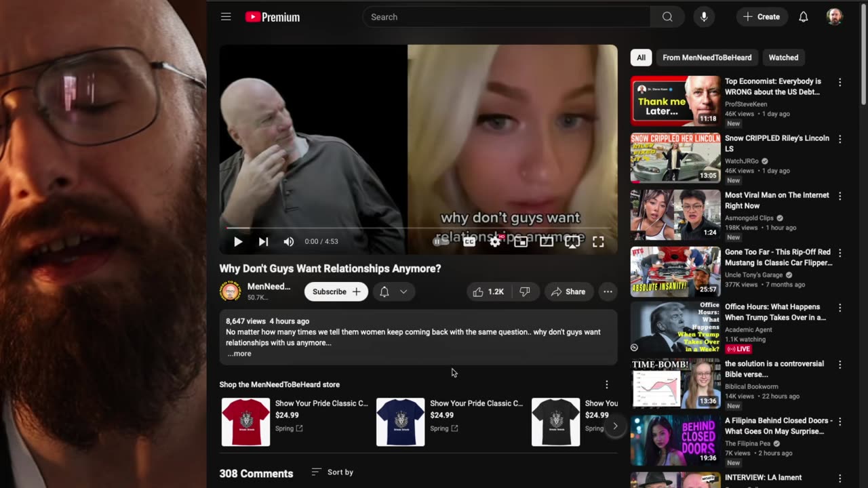Open more actions under the video

(608, 291)
